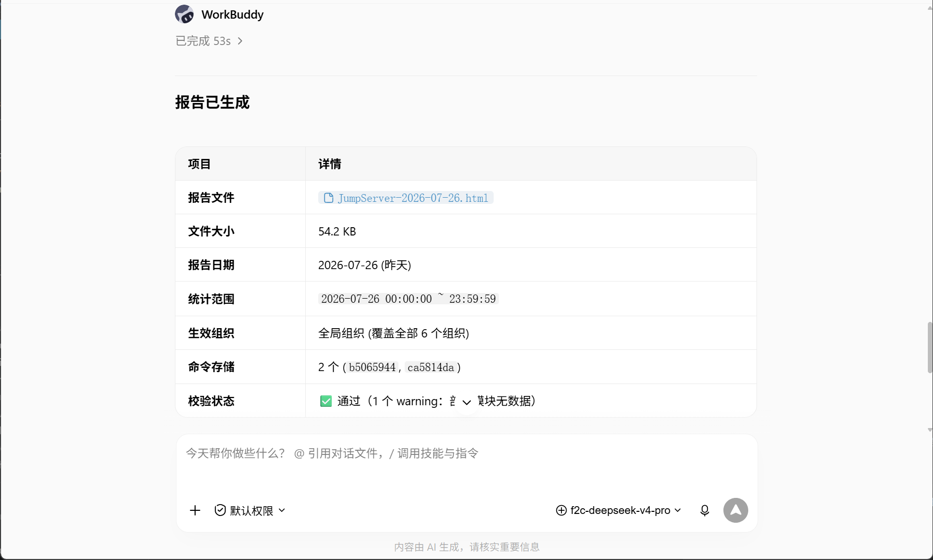
Task: Click the 报告日期 row label
Action: point(211,265)
